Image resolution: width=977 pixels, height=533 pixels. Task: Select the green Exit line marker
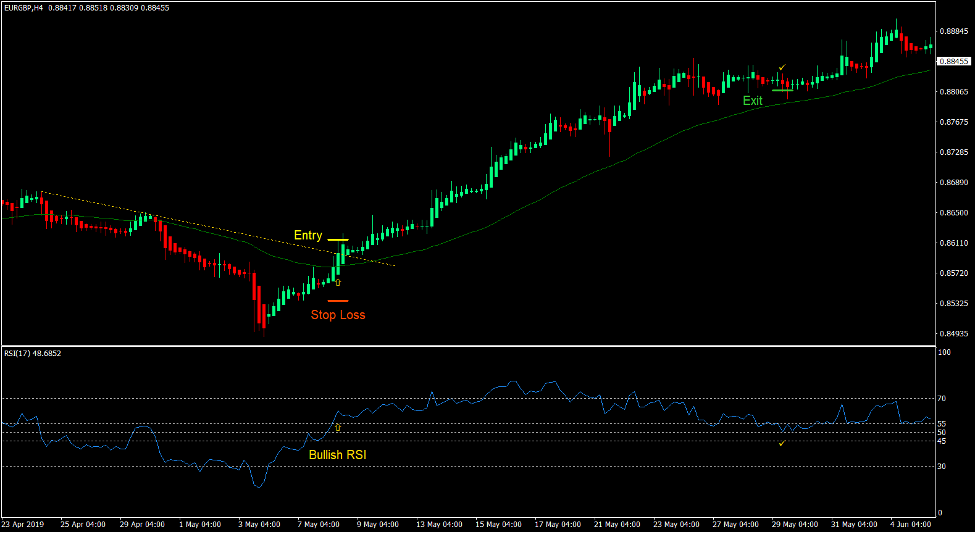(x=782, y=91)
